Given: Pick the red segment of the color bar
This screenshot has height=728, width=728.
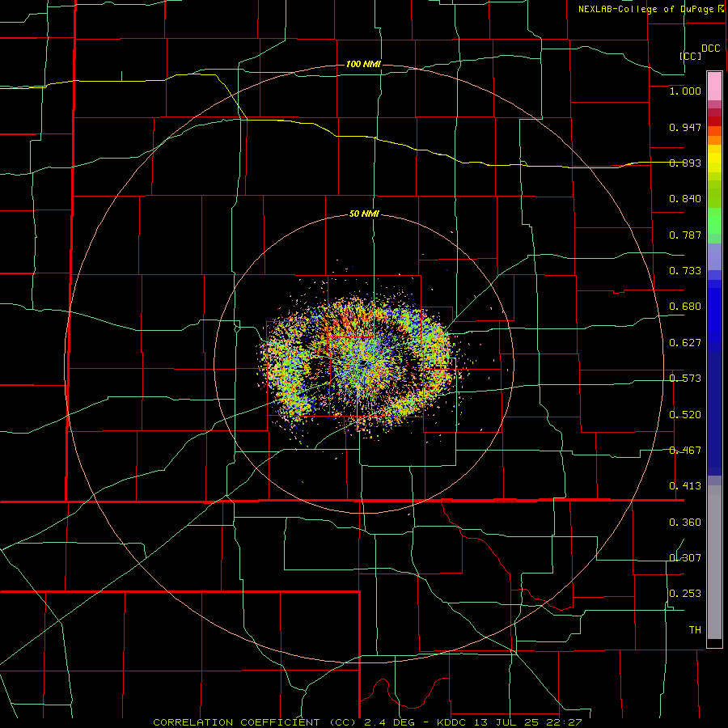Looking at the screenshot, I should coord(714,121).
